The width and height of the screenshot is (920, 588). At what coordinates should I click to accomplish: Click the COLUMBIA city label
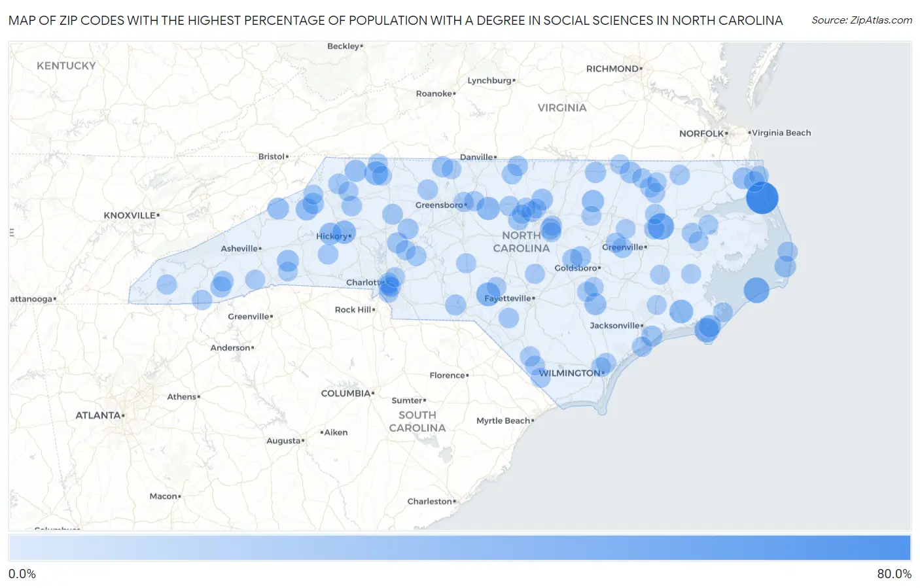point(345,393)
